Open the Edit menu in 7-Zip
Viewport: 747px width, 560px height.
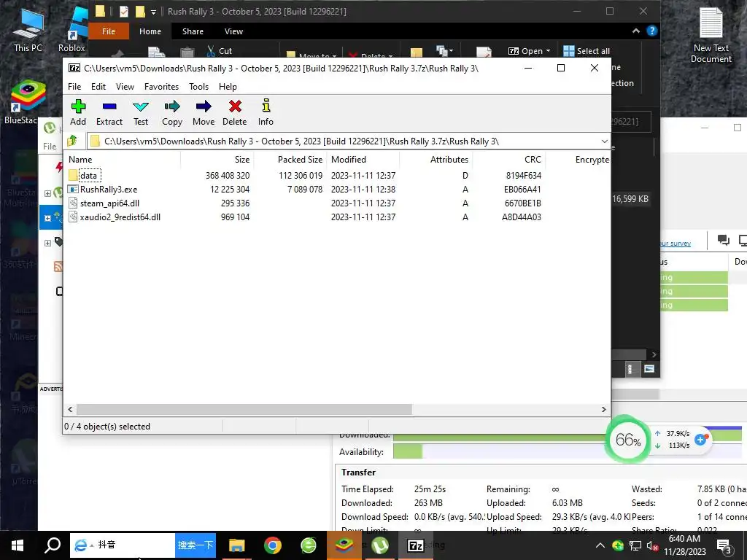click(98, 87)
